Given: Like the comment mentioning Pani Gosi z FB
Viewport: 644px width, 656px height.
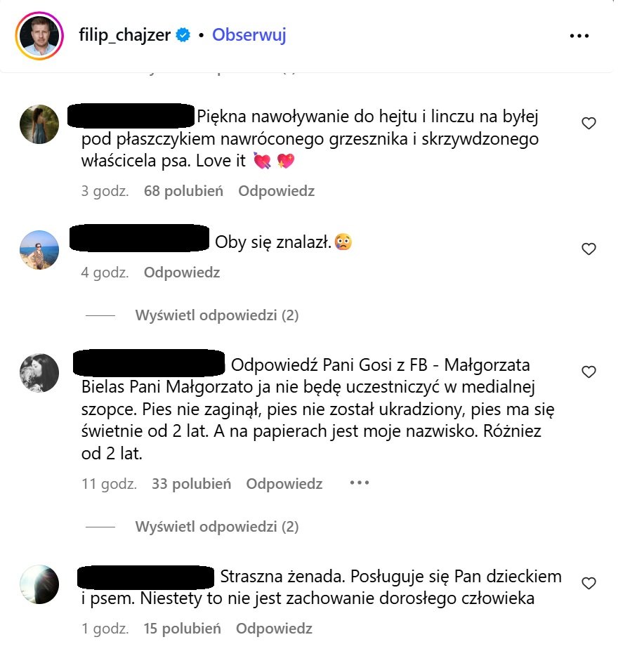Looking at the screenshot, I should click(589, 372).
